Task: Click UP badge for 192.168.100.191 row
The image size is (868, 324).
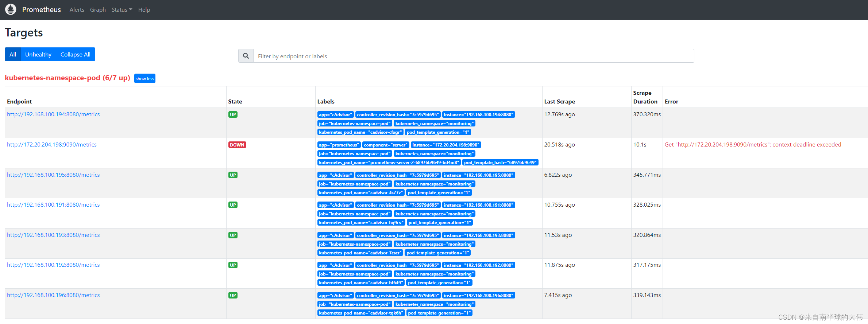Action: pos(233,205)
